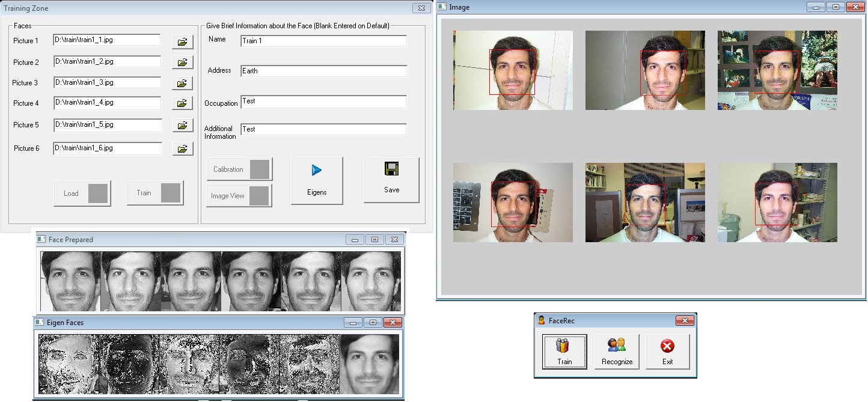Click the Eigens button with play arrow
Screen dimensions: 868x402
tap(317, 181)
